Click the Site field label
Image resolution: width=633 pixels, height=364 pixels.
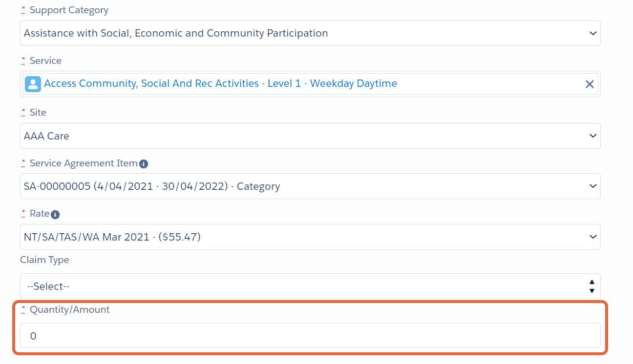(x=38, y=112)
